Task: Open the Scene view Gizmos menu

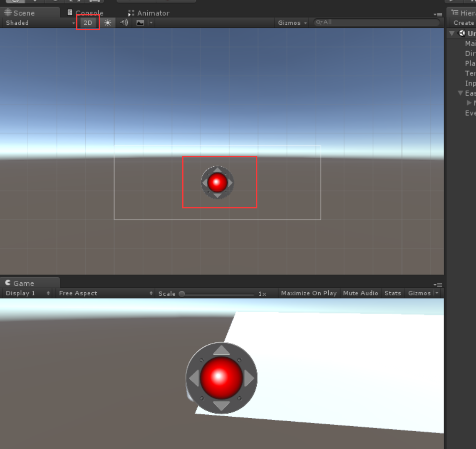Action: click(291, 22)
